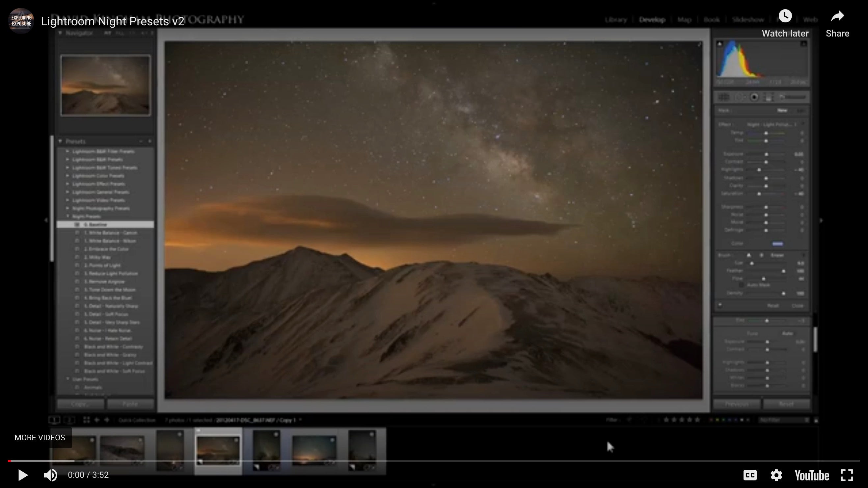Go back with the filmstrip left arrow
The image size is (868, 488).
pos(97,420)
